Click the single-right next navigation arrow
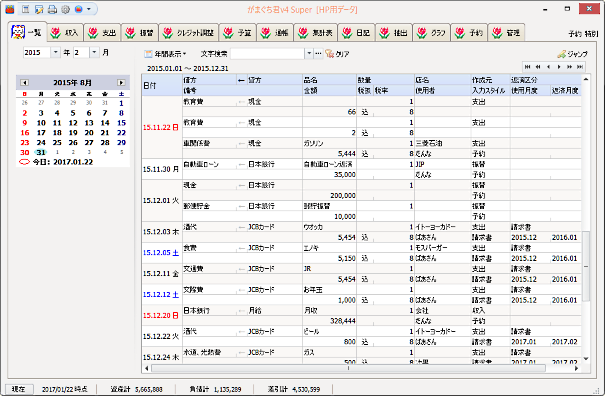 coord(559,67)
